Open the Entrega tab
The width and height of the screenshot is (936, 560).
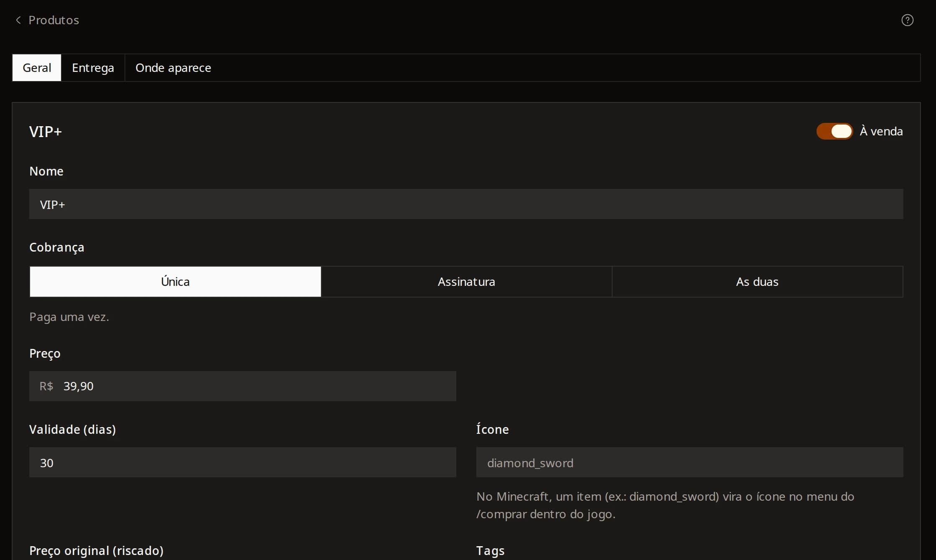[93, 68]
